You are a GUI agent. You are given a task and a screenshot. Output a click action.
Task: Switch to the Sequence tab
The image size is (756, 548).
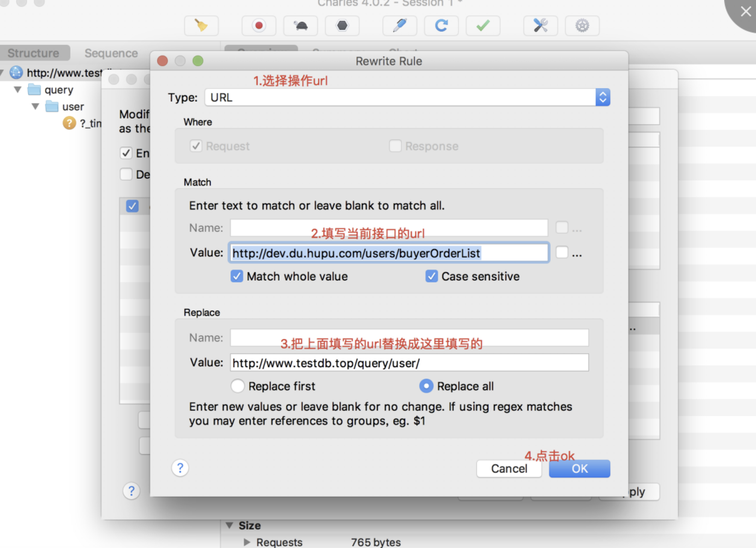111,53
